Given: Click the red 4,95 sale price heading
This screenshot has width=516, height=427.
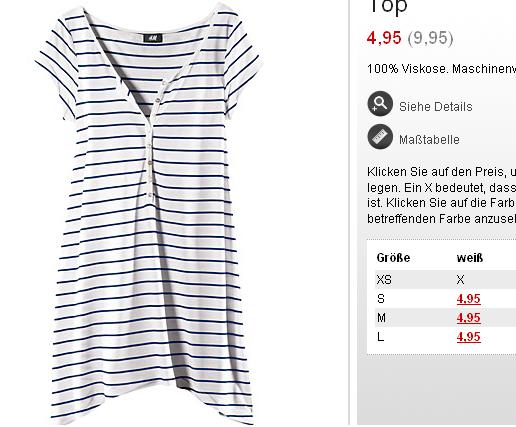Looking at the screenshot, I should 384,38.
